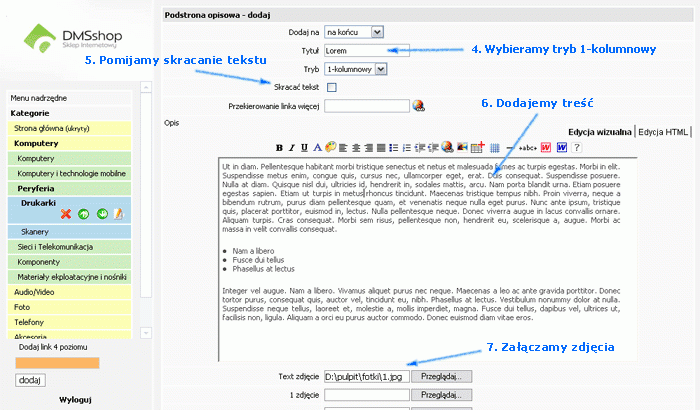Click inside the Opis editor text area
The image size is (700, 410).
(427, 259)
